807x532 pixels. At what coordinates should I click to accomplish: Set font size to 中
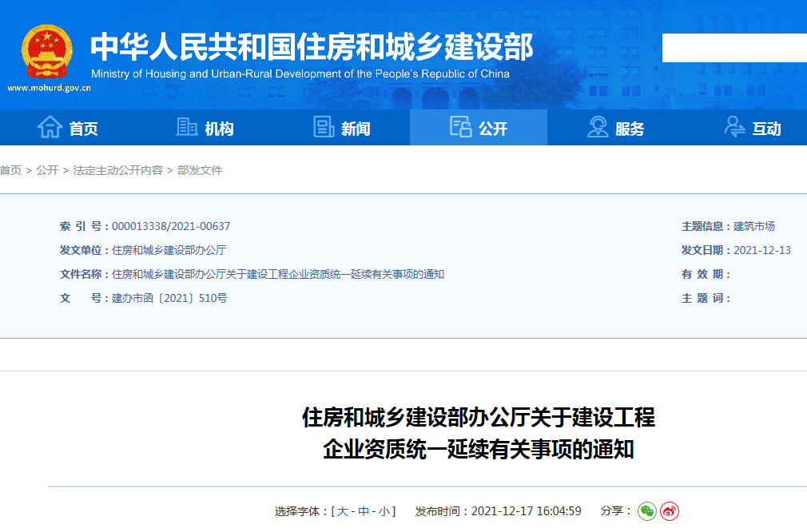[x=364, y=511]
